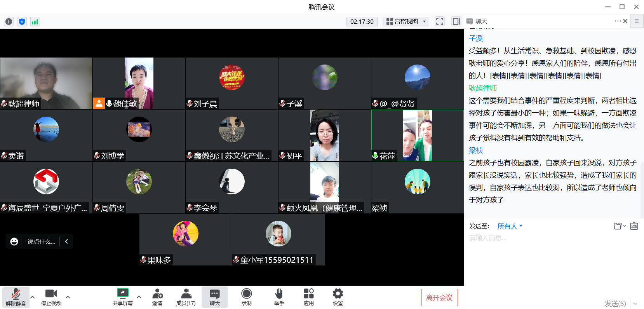Enter full screen mode
The image size is (644, 309).
[x=439, y=21]
